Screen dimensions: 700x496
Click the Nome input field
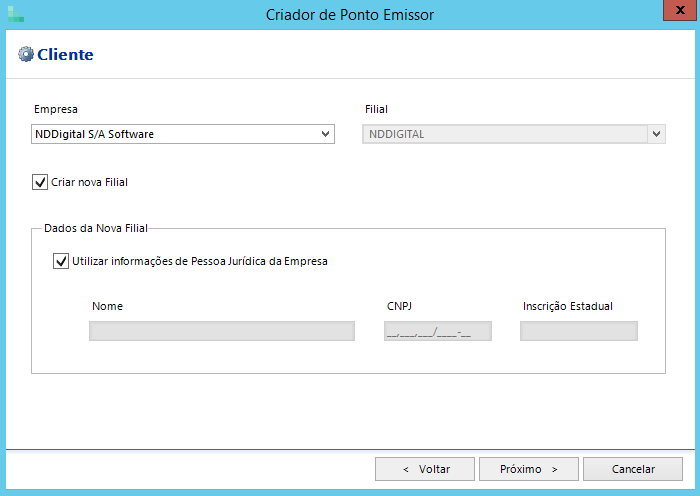pyautogui.click(x=222, y=331)
